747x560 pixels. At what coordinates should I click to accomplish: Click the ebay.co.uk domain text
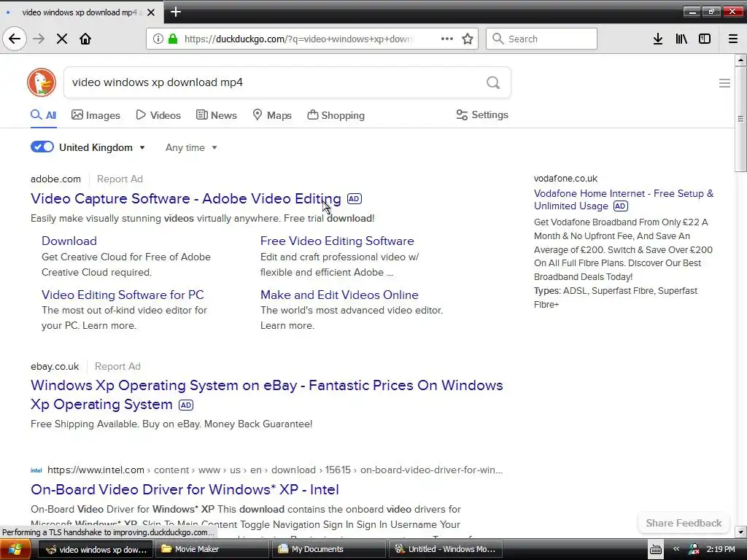55,366
